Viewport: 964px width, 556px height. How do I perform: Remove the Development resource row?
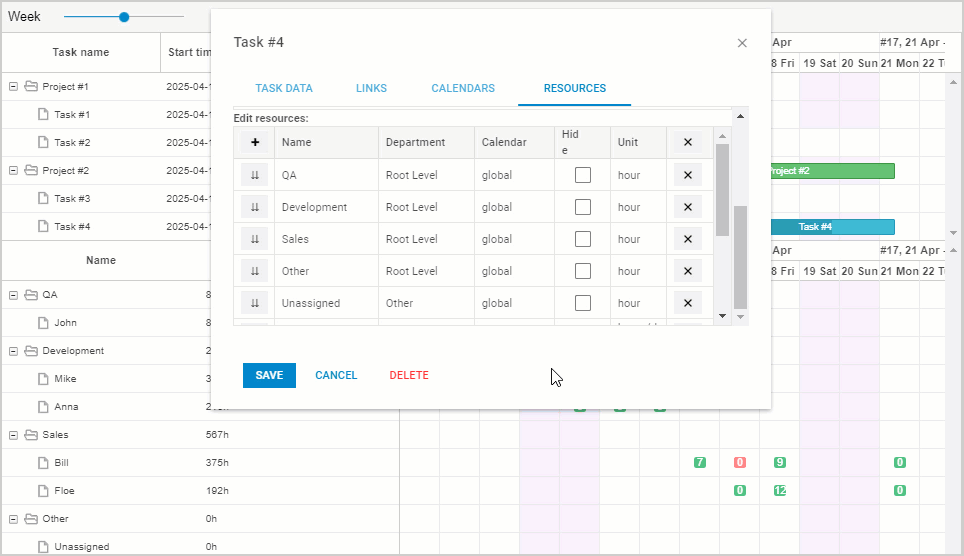pos(688,207)
